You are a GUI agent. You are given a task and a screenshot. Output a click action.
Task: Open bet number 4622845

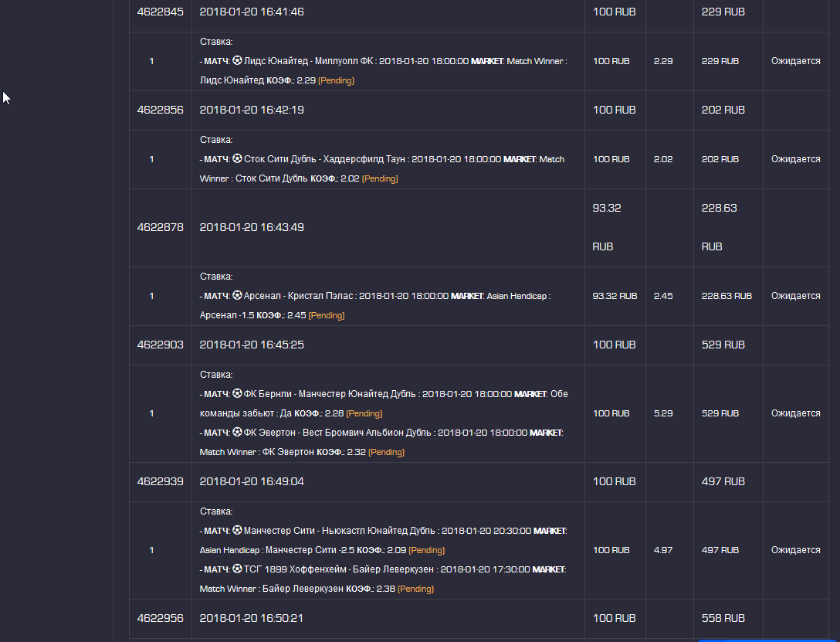tap(161, 12)
